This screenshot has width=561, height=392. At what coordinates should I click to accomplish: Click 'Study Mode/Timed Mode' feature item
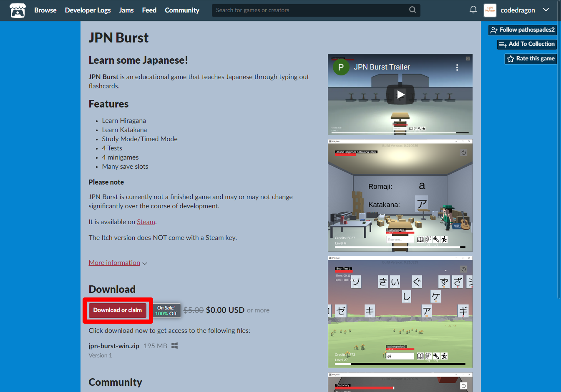point(140,139)
